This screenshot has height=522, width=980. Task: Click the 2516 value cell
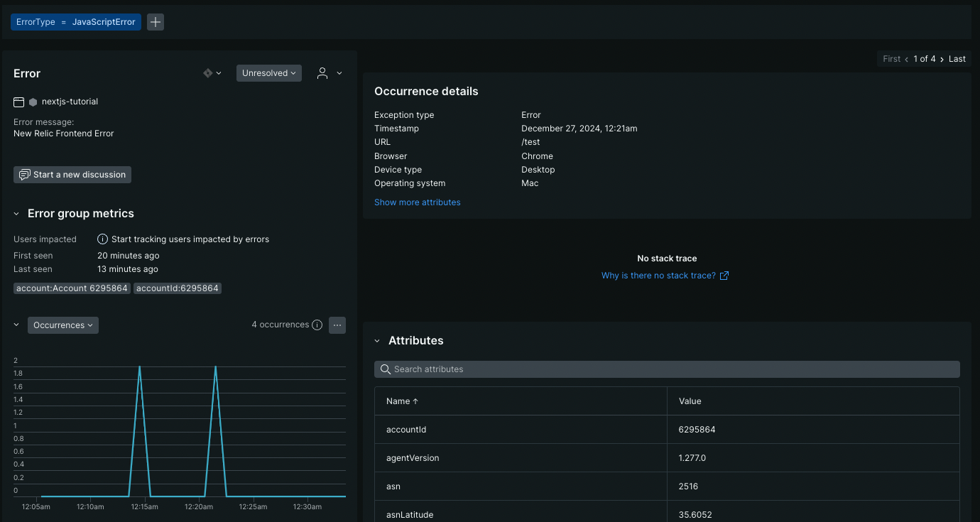point(689,486)
